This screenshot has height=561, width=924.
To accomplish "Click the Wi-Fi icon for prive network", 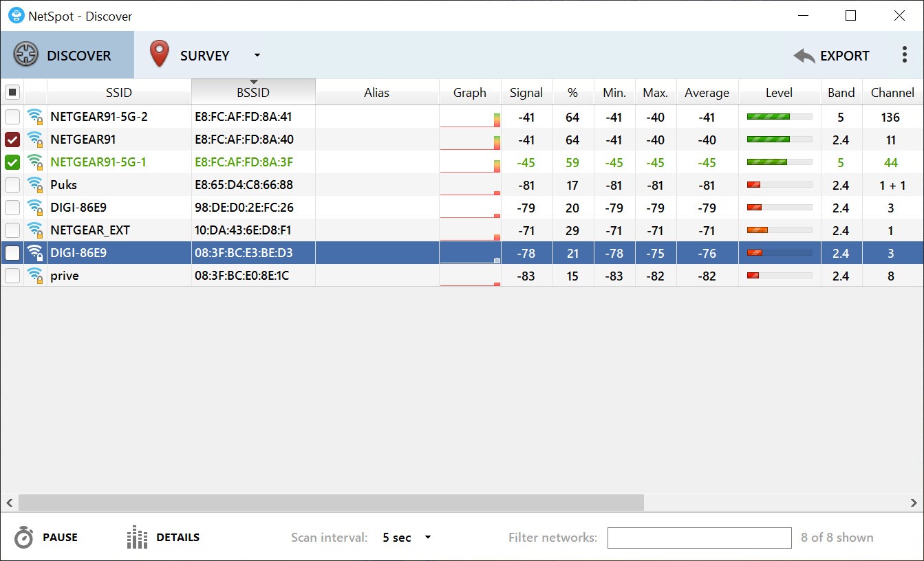I will tap(35, 276).
